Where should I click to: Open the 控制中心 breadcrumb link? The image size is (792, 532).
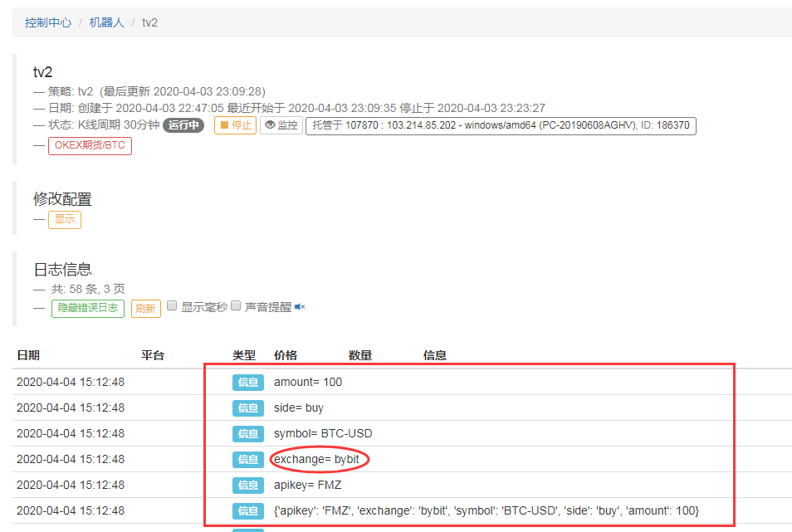pyautogui.click(x=48, y=22)
